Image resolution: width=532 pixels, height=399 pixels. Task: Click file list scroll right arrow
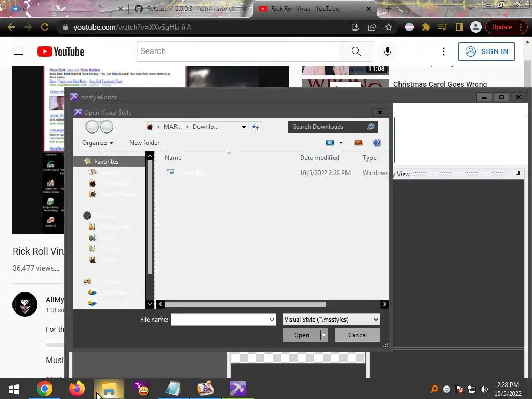[384, 304]
